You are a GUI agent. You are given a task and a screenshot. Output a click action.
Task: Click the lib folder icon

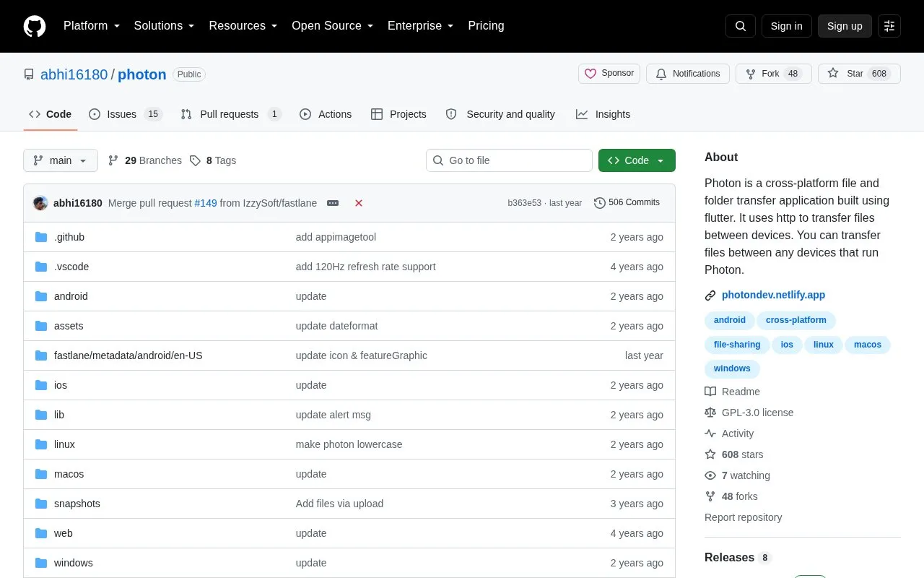tap(41, 415)
